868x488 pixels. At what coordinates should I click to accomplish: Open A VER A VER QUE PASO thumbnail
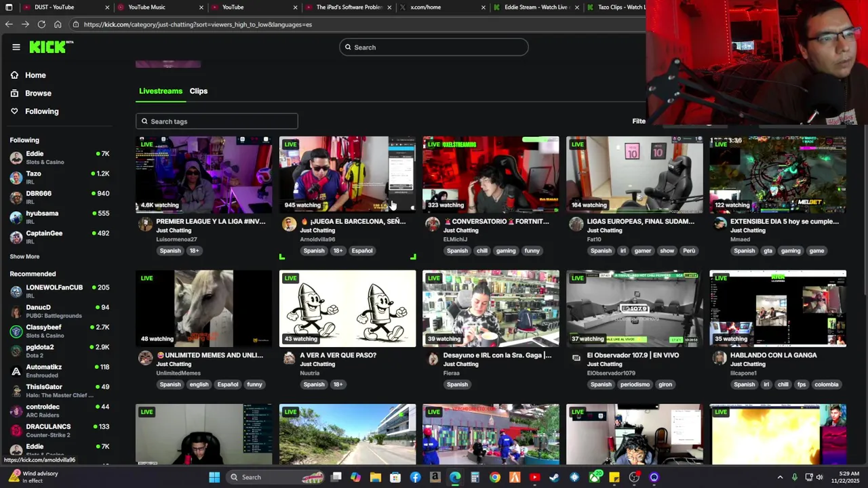pyautogui.click(x=347, y=308)
